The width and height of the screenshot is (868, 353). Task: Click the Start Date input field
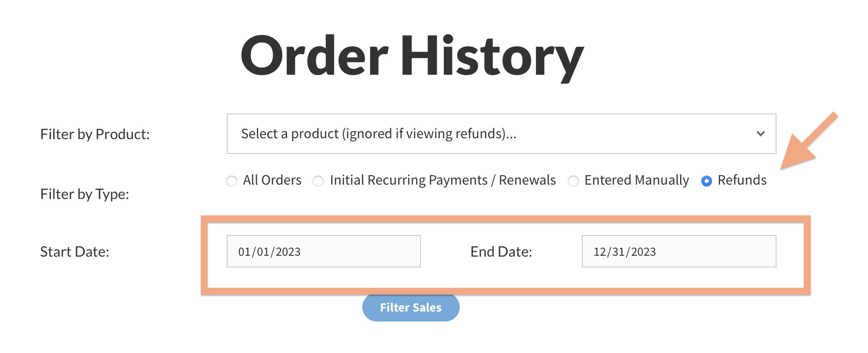pos(323,251)
